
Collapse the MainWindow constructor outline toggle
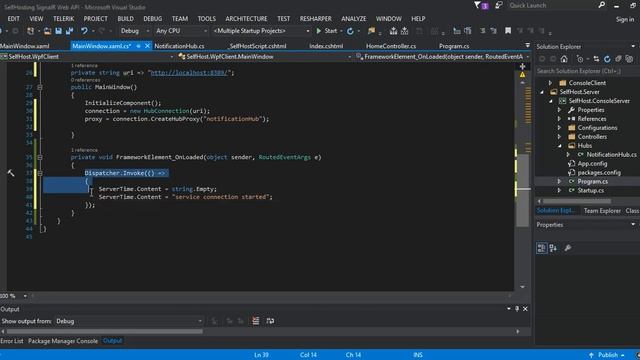click(x=40, y=87)
